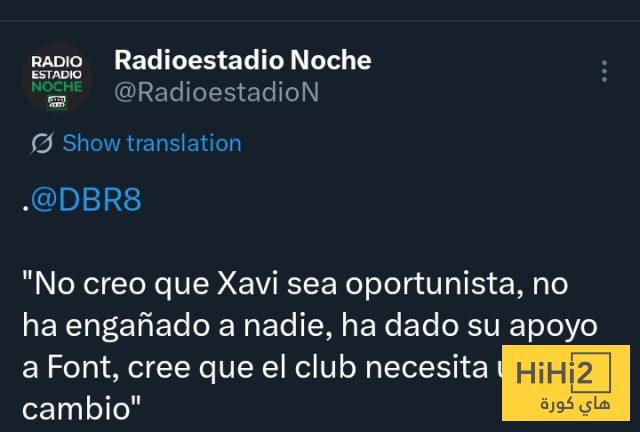Click the line starting with 'a Font, cree'
The image size is (640, 432).
coord(261,367)
